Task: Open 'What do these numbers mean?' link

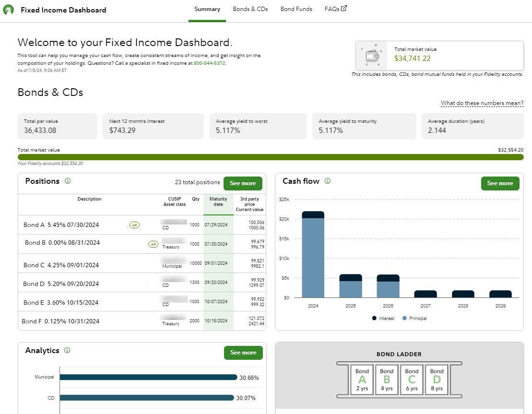Action: click(x=482, y=104)
